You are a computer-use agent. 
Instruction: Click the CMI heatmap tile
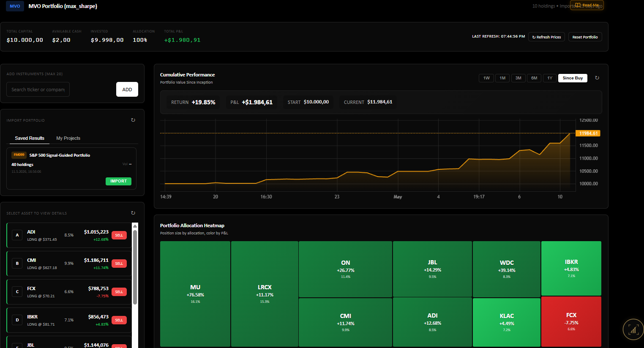coord(345,322)
